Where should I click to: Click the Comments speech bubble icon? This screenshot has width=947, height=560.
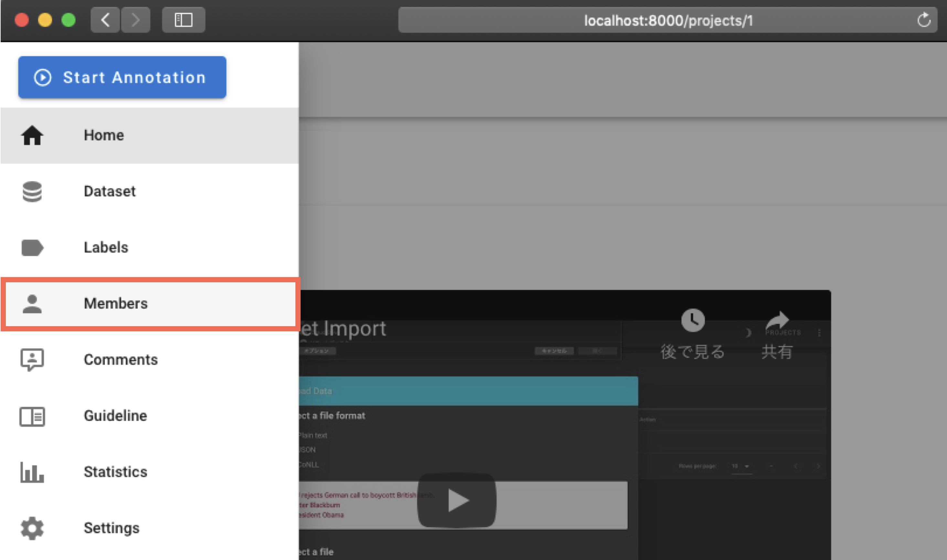pyautogui.click(x=32, y=360)
